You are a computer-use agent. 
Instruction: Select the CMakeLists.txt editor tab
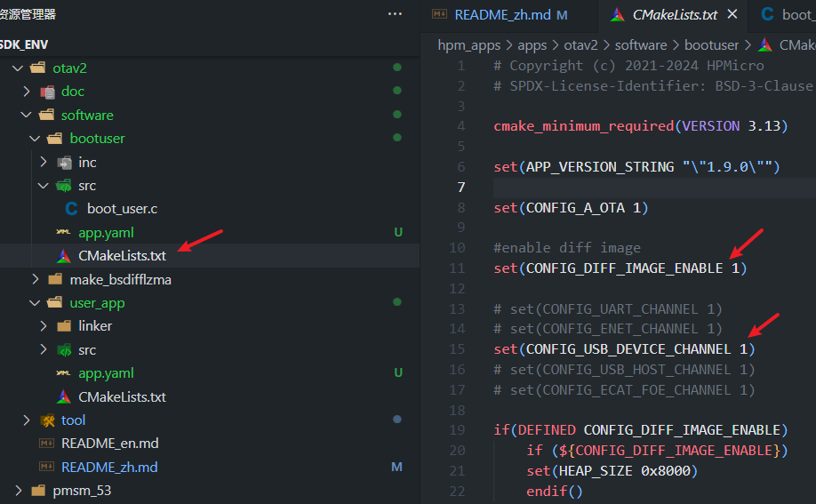[675, 14]
